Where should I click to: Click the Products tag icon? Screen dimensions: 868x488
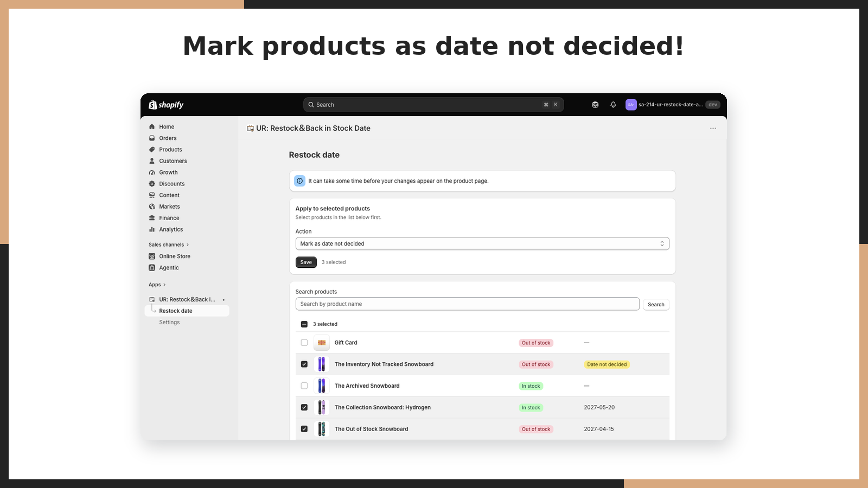(152, 150)
